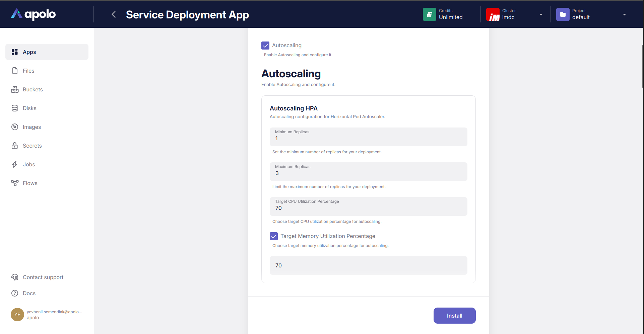Click the Apolo logo icon
The height and width of the screenshot is (334, 644).
click(17, 14)
